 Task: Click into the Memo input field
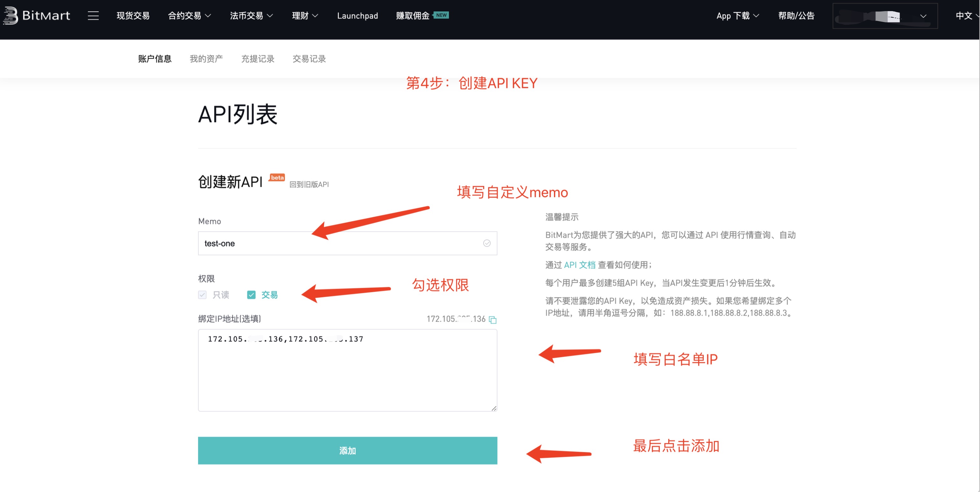tap(347, 243)
